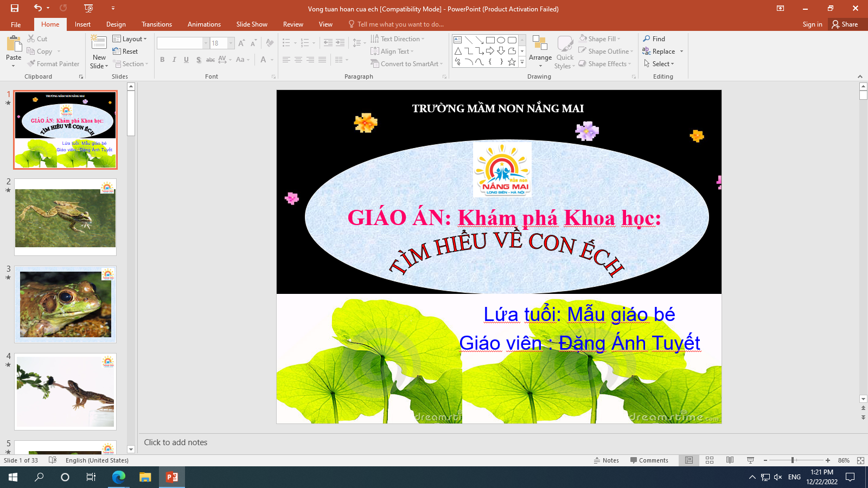Open Reading View from status bar
This screenshot has width=868, height=488.
click(x=730, y=460)
